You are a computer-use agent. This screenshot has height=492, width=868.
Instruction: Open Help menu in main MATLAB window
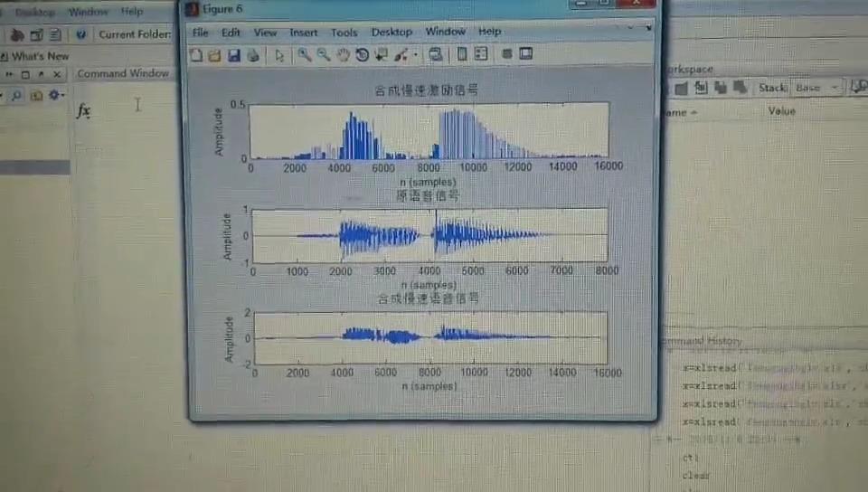point(132,12)
